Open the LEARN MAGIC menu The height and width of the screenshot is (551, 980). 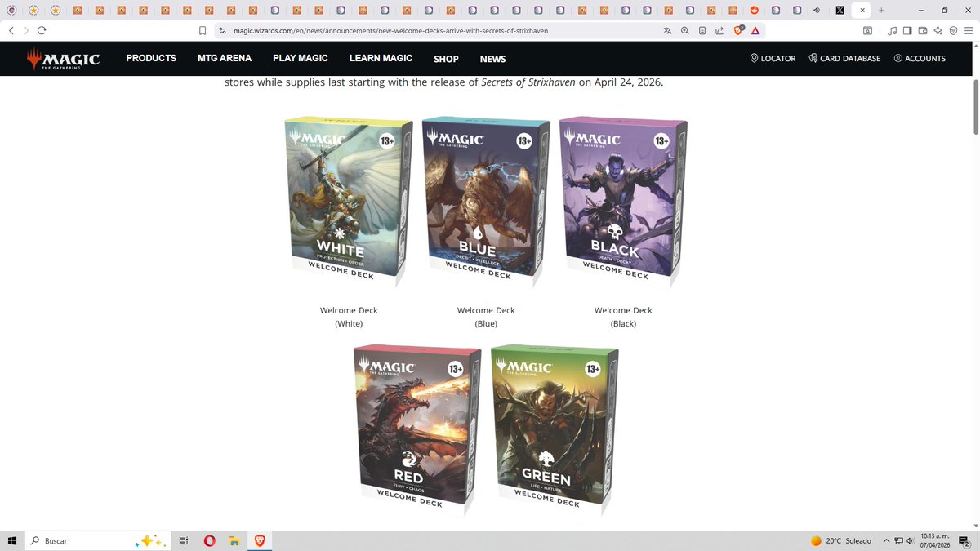pos(381,58)
